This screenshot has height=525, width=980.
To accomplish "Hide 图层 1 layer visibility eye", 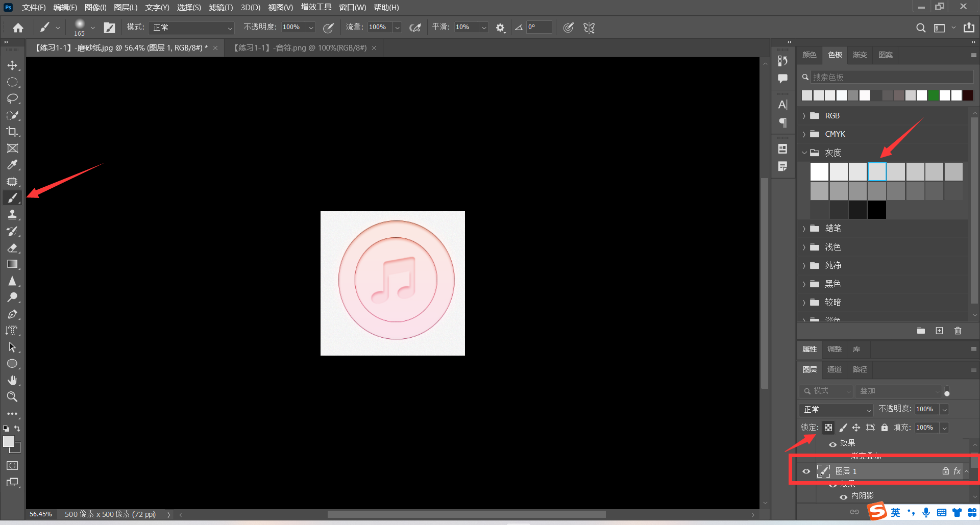I will tap(806, 471).
